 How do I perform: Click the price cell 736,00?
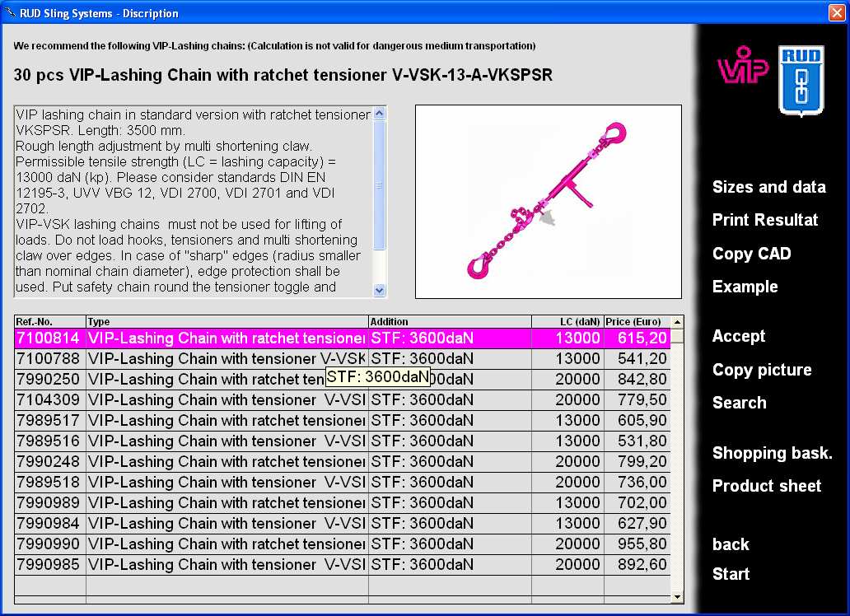point(637,483)
